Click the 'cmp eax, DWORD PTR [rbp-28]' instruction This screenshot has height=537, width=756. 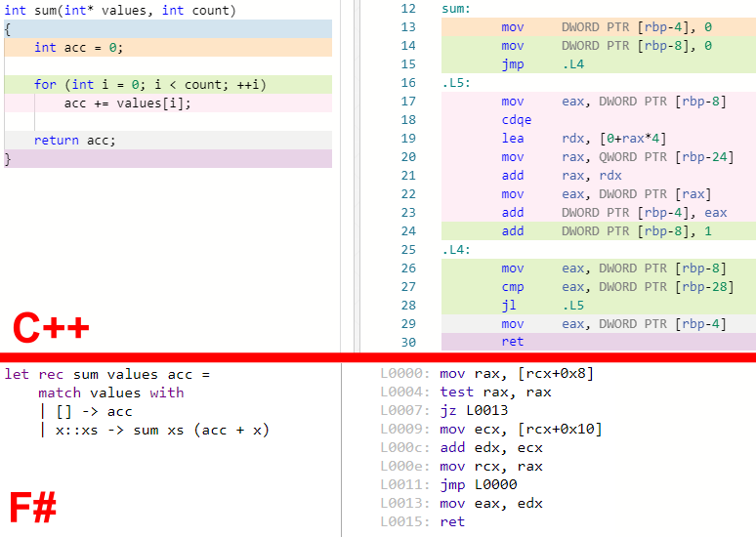coord(617,287)
